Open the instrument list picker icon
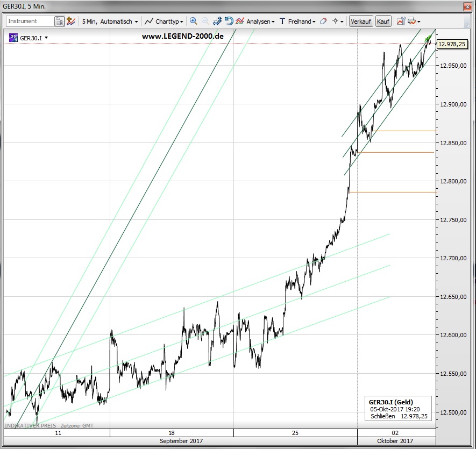The height and width of the screenshot is (449, 476). tap(59, 22)
